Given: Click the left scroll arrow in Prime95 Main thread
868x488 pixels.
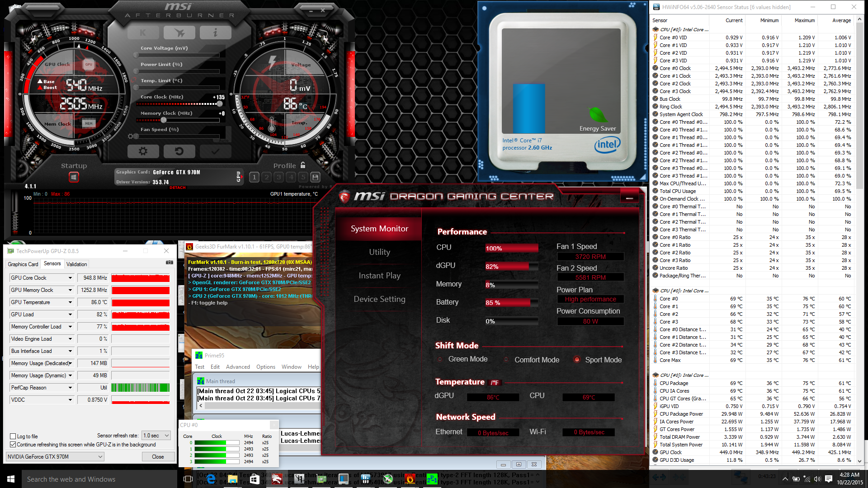Looking at the screenshot, I should point(201,405).
